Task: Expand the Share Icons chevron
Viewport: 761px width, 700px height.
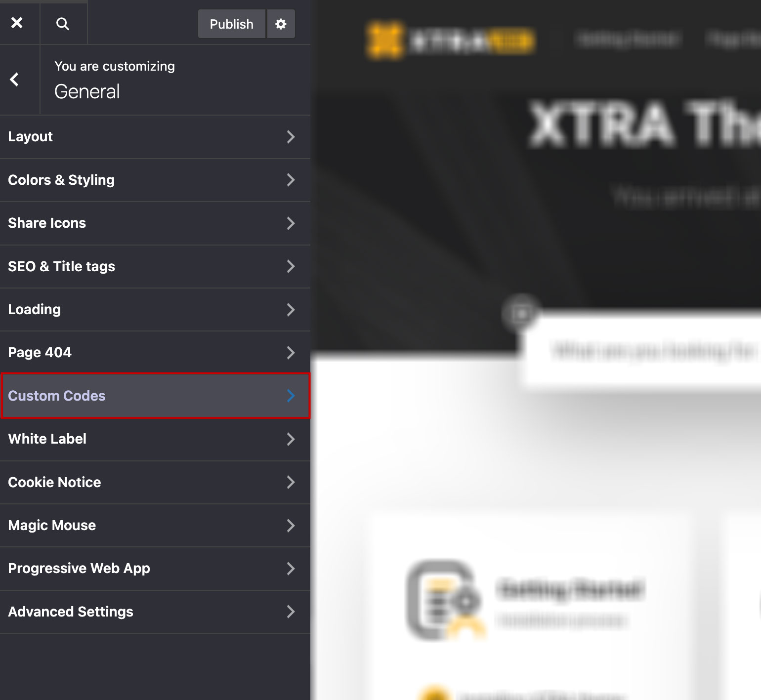Action: [x=291, y=223]
